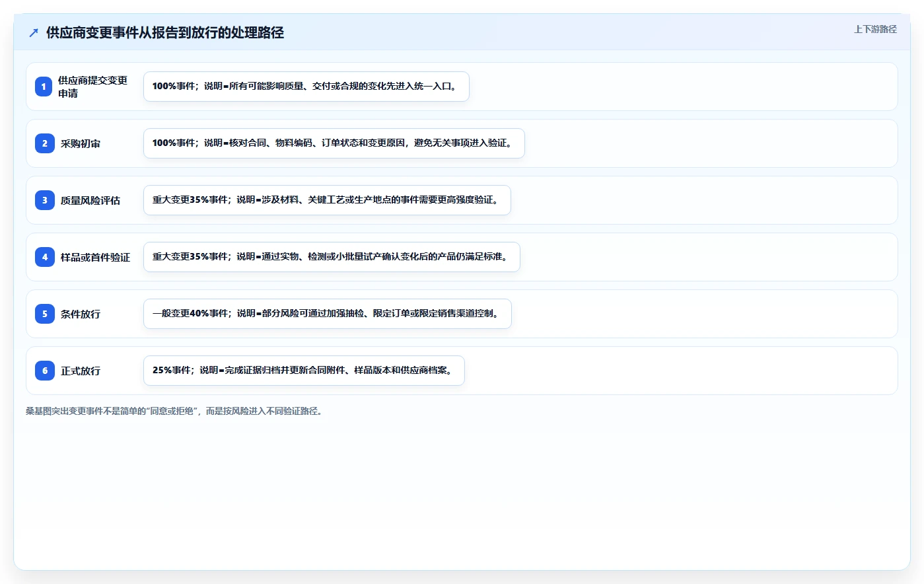Select the step label 采购初审

pos(81,143)
